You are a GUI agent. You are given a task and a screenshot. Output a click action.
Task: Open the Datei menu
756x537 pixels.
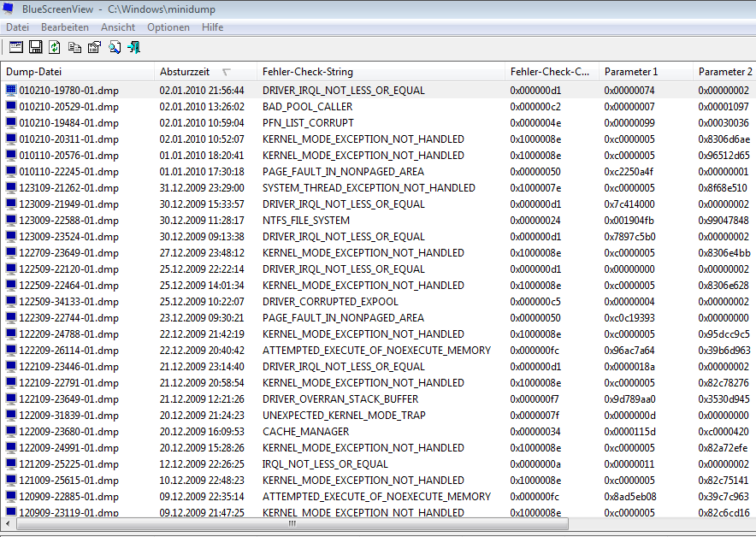point(17,27)
